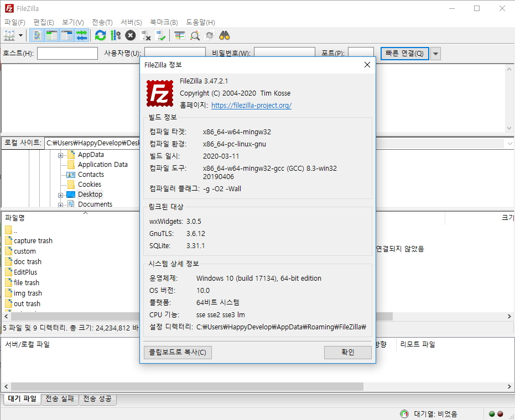
Task: Click the FileZilla logo in the dialog
Action: (x=160, y=93)
